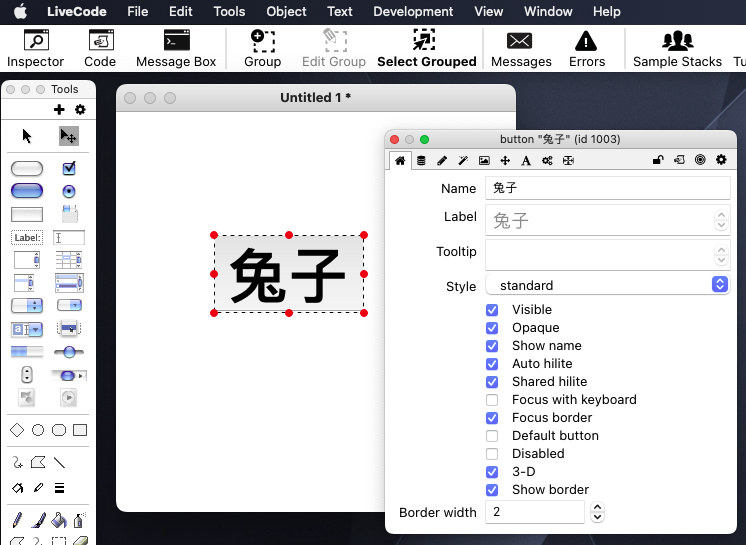Open the Apple menu
This screenshot has width=746, height=545.
pyautogui.click(x=20, y=11)
